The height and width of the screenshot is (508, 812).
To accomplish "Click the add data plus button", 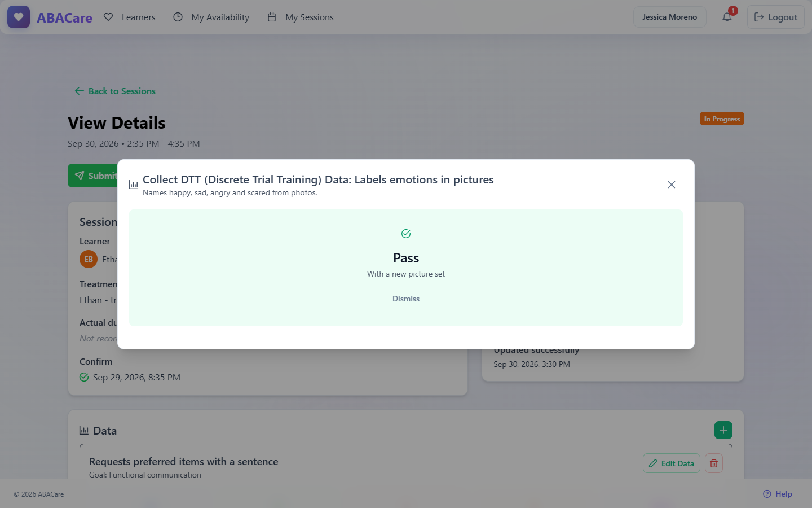I will pos(723,430).
